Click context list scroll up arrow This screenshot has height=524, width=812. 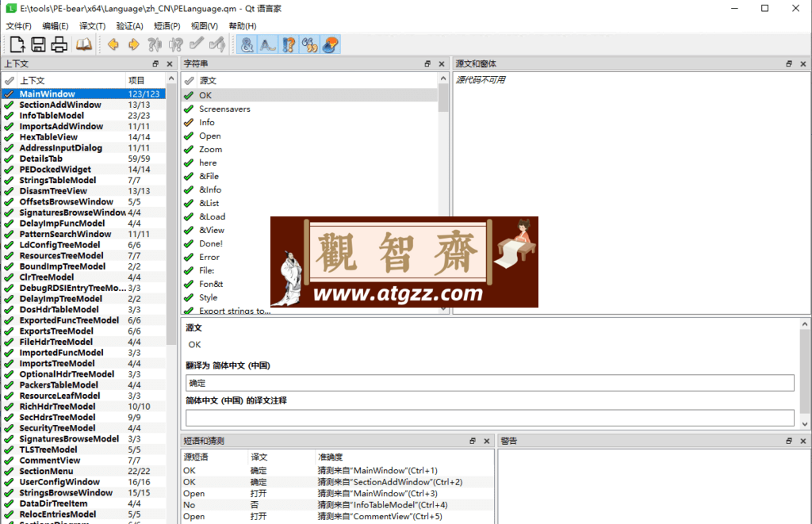click(x=171, y=78)
